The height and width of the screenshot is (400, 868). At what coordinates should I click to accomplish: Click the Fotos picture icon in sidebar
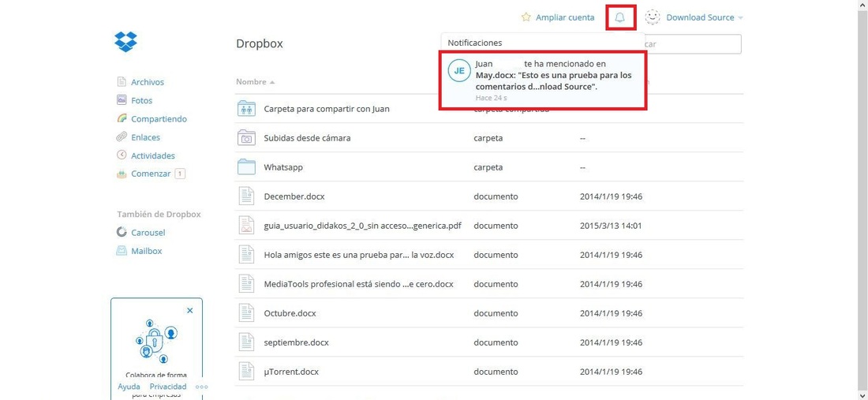coord(122,100)
